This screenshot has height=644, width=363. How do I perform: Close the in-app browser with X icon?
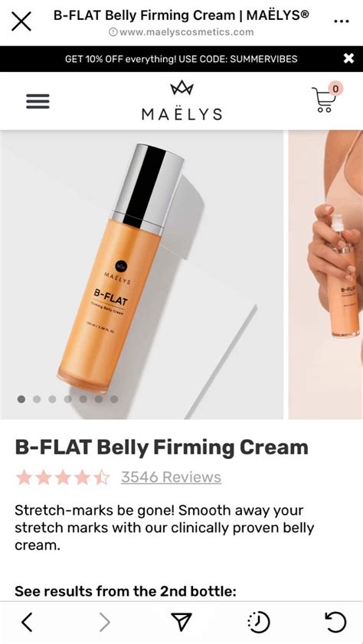pos(21,21)
